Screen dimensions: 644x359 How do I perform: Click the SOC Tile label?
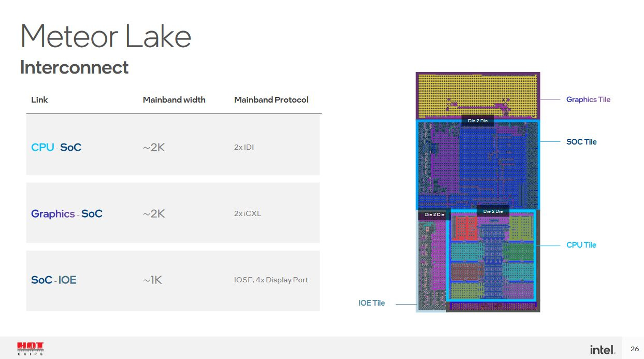click(x=581, y=141)
